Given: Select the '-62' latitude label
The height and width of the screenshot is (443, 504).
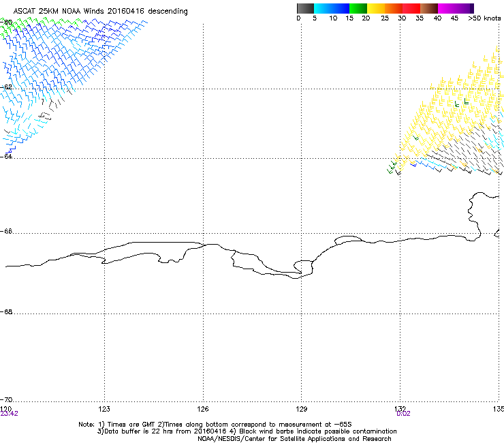Looking at the screenshot, I should click(6, 87).
